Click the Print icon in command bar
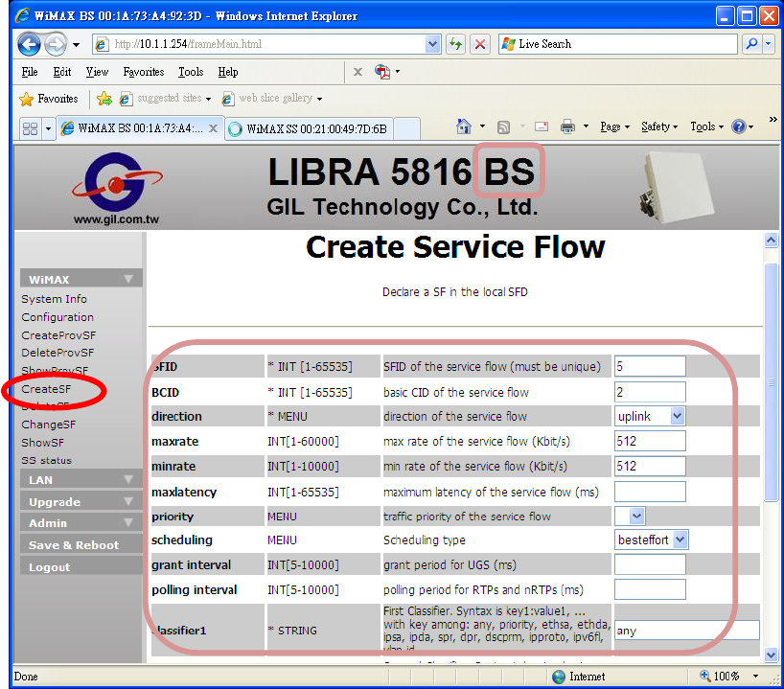The width and height of the screenshot is (784, 689). 567,126
